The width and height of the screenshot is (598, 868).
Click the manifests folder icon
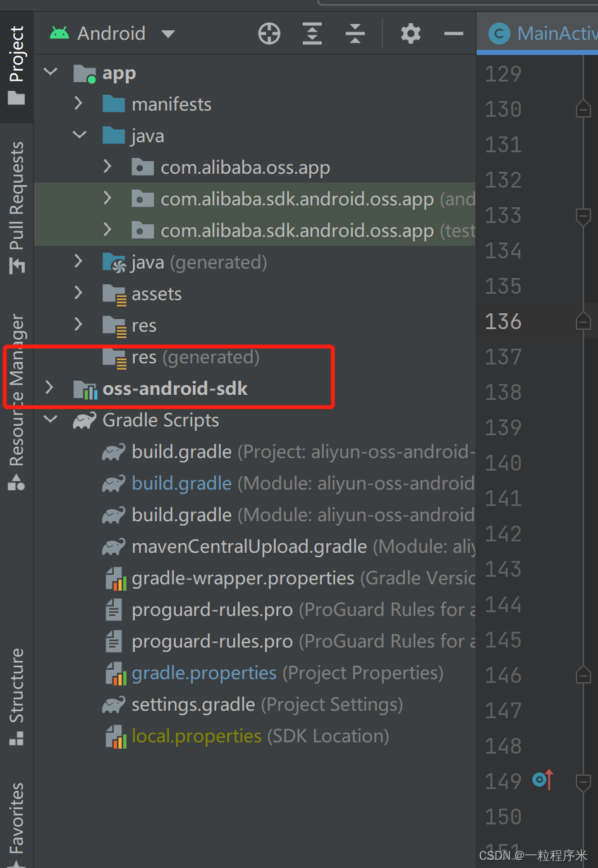coord(114,104)
